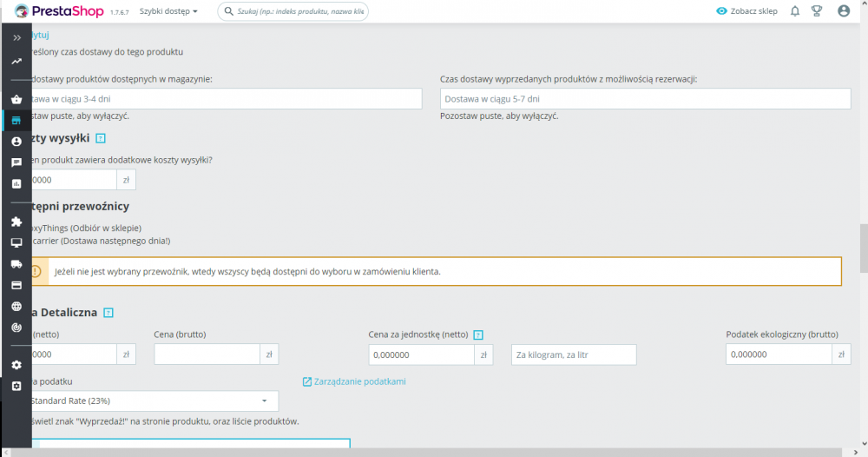
Task: Click Podatek ekologiczny (brutto) field
Action: [x=779, y=354]
